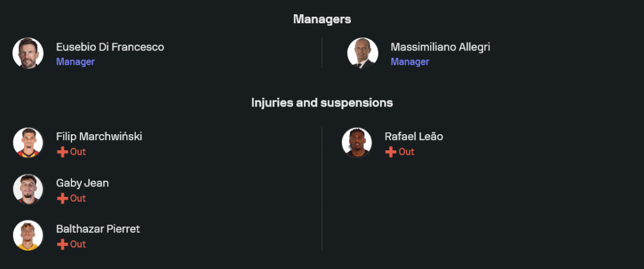This screenshot has width=644, height=269.
Task: Click the Manager label under Massimiliano Allegri
Action: pyautogui.click(x=410, y=62)
